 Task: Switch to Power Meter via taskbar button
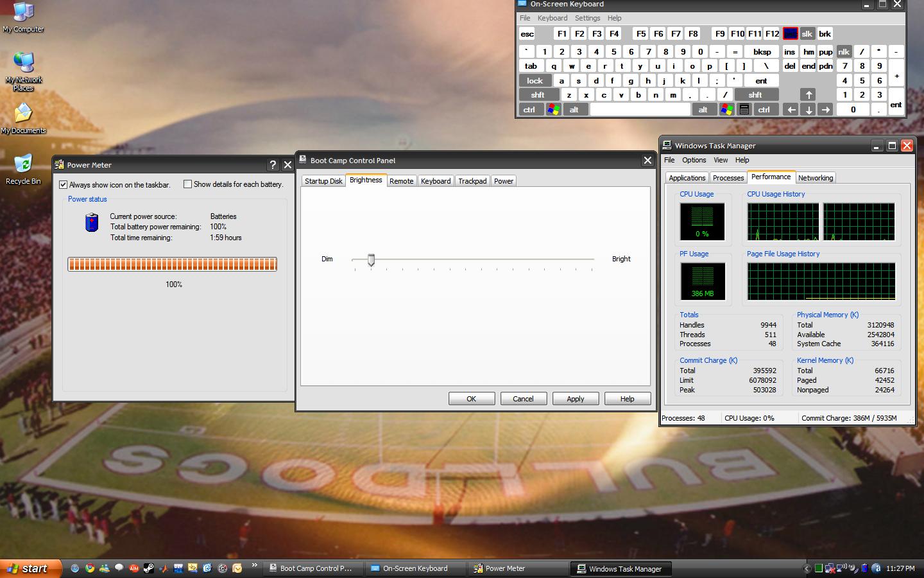tap(505, 568)
